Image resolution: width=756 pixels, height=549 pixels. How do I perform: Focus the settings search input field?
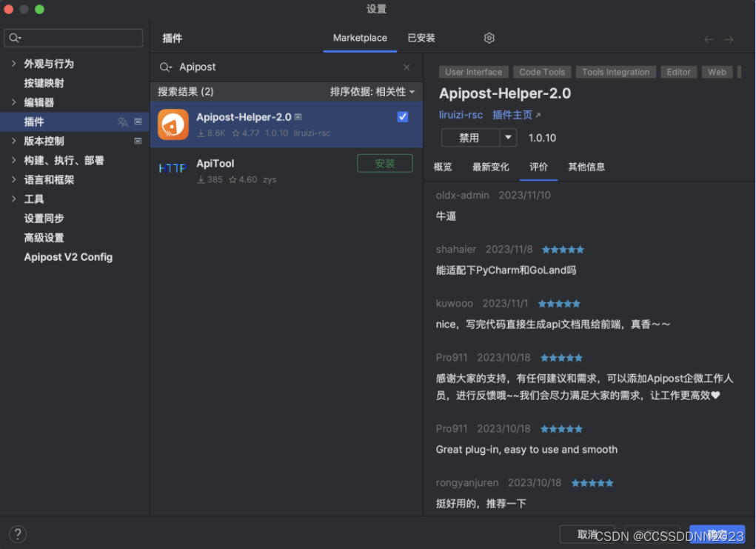74,38
